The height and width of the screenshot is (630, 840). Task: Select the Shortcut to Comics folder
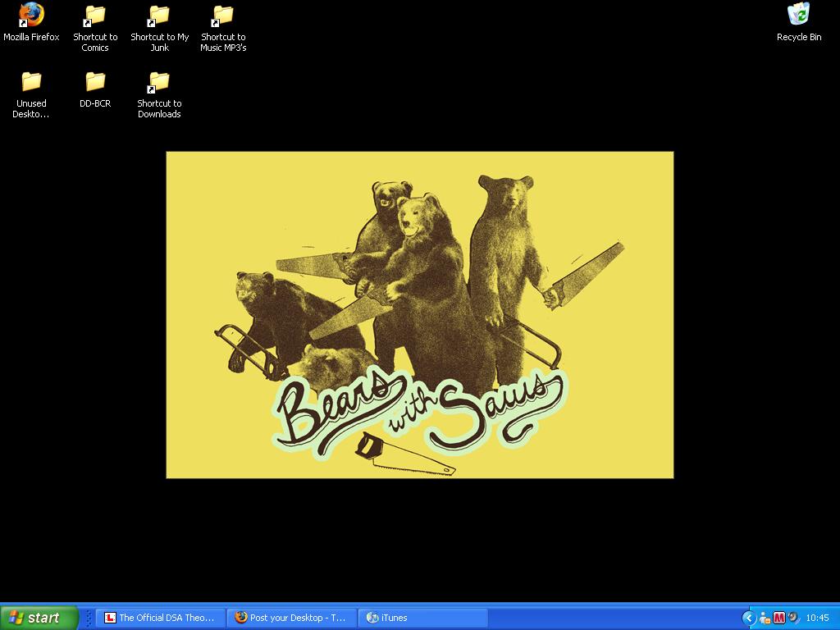point(95,16)
